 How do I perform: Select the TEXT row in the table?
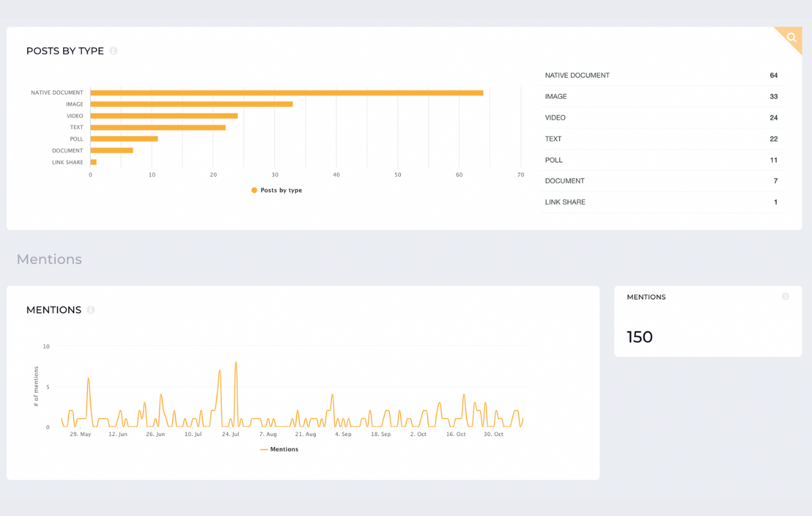662,139
